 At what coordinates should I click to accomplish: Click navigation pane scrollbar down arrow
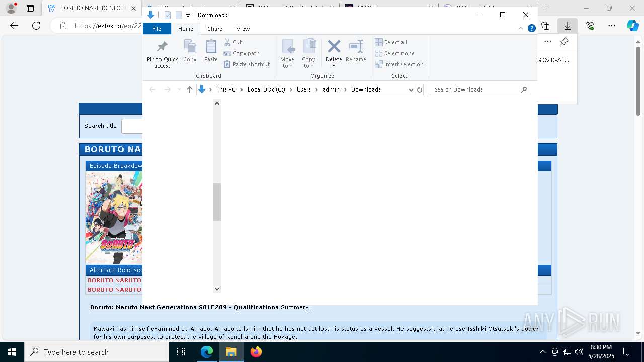[x=217, y=289]
